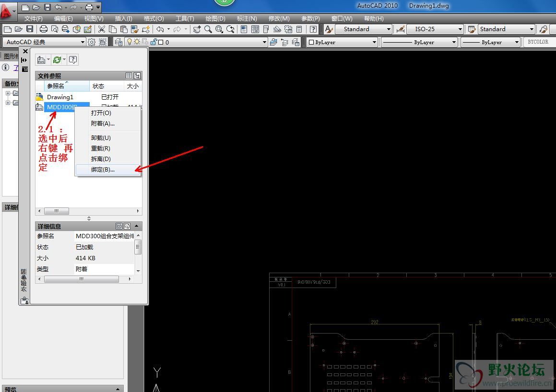Click the Layer Previous icon

284,42
